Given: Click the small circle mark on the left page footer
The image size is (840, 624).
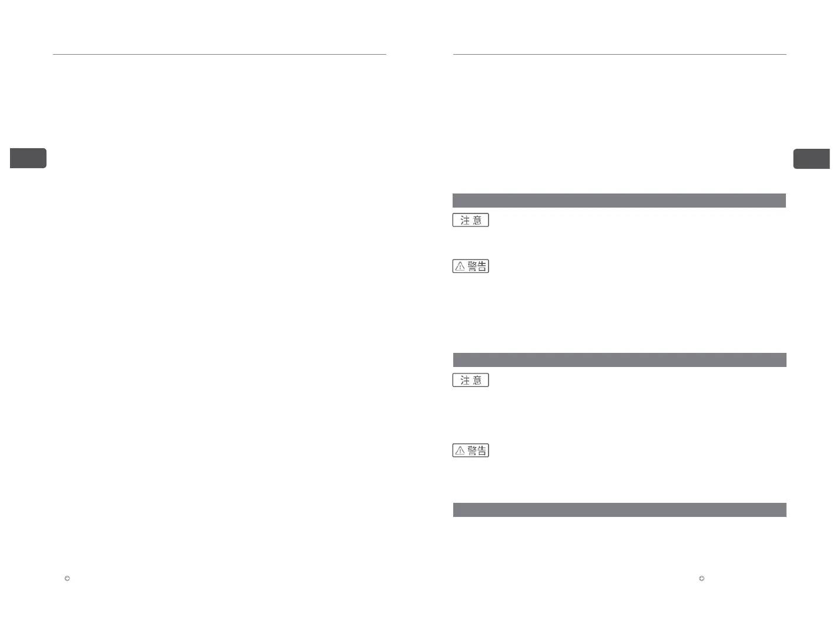Looking at the screenshot, I should click(67, 579).
